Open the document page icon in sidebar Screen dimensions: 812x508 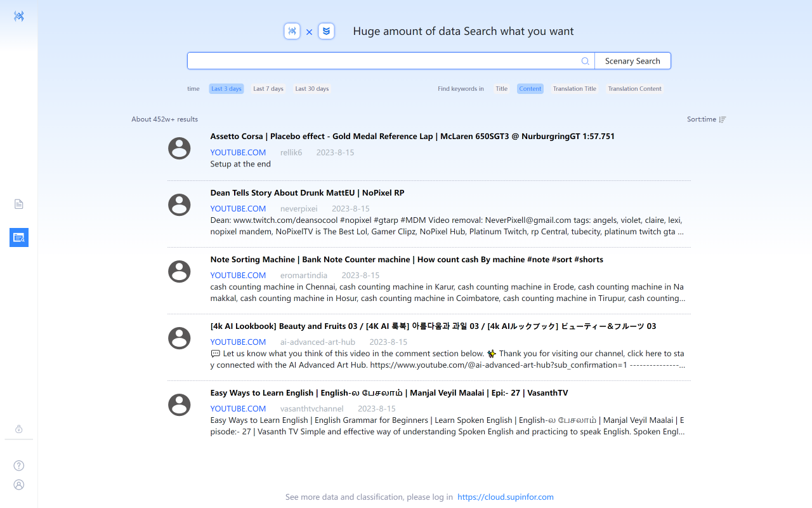(18, 204)
